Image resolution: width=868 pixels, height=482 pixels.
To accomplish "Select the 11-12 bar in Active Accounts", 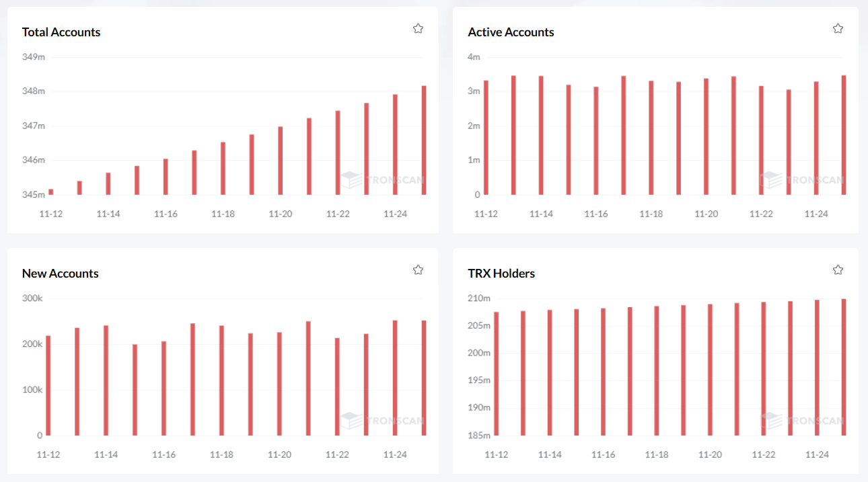I will 486,138.
